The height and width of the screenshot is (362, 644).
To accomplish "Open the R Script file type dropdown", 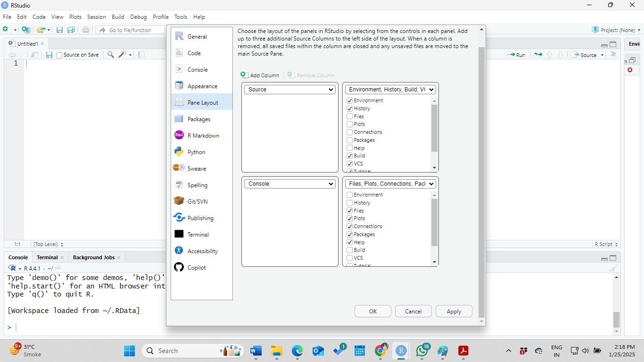I will click(x=606, y=244).
